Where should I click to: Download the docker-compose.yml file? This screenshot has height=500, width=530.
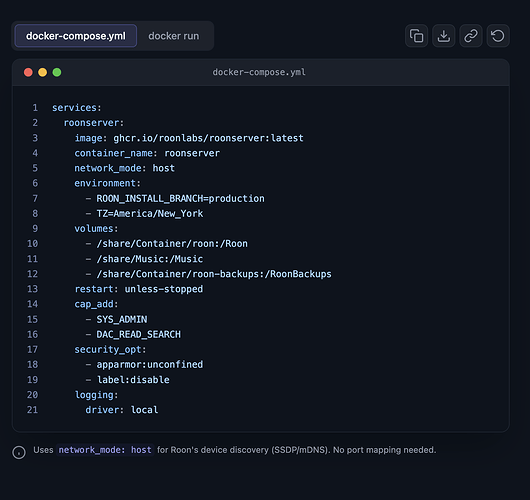(x=443, y=36)
